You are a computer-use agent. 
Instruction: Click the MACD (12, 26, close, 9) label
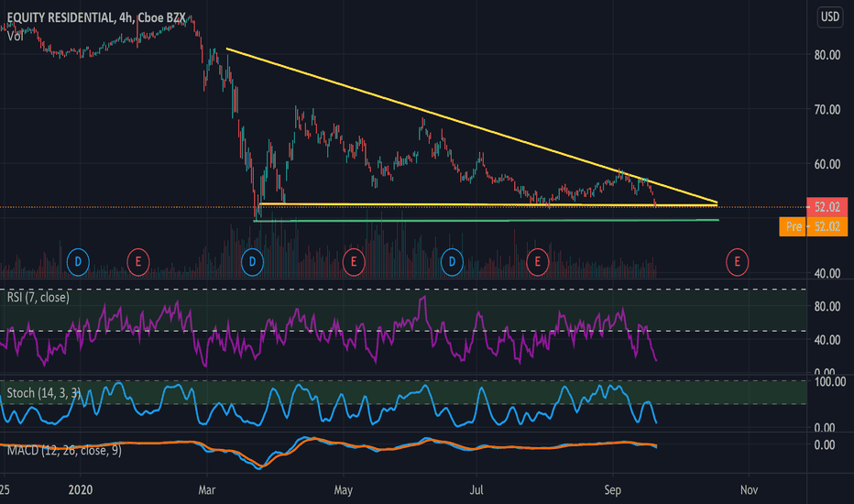(64, 451)
